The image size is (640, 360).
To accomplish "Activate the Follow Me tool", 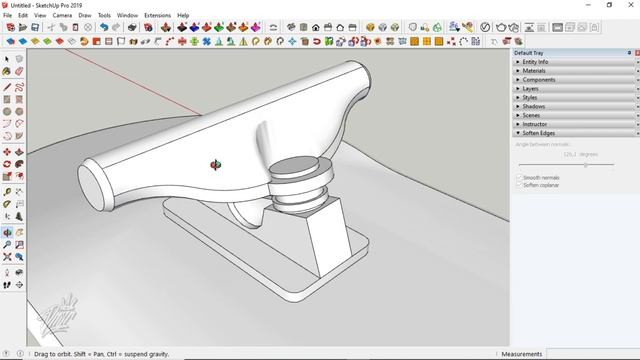I will [x=19, y=164].
